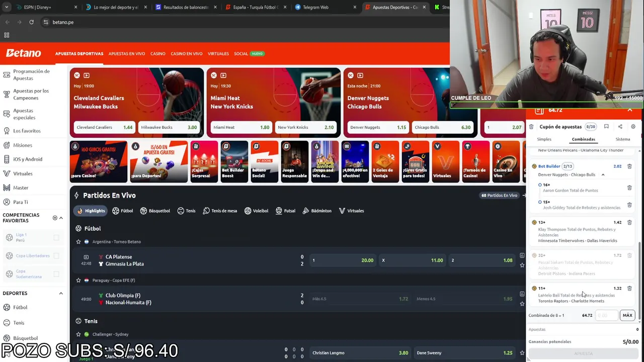This screenshot has width=644, height=362.
Task: Click the MÁX stake button
Action: tap(627, 315)
